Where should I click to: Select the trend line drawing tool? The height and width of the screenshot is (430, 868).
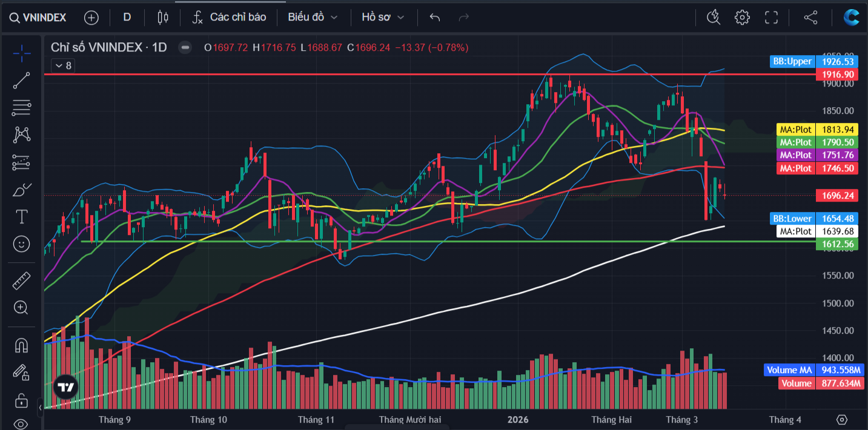point(22,81)
